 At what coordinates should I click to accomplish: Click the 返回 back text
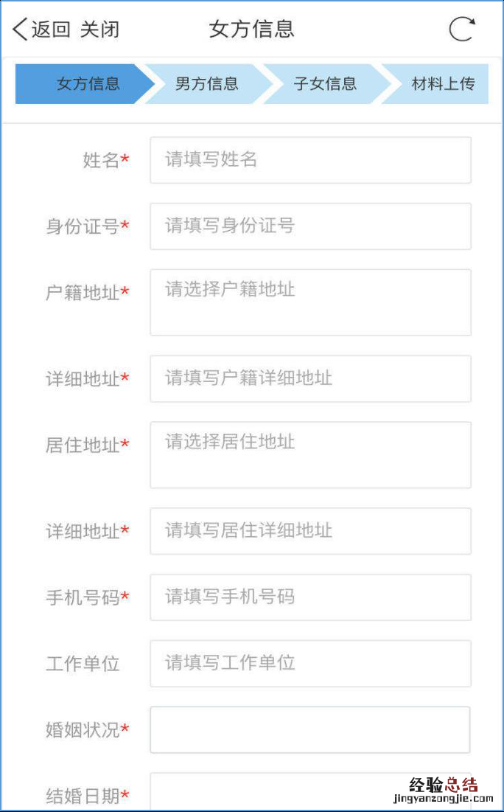pyautogui.click(x=51, y=30)
